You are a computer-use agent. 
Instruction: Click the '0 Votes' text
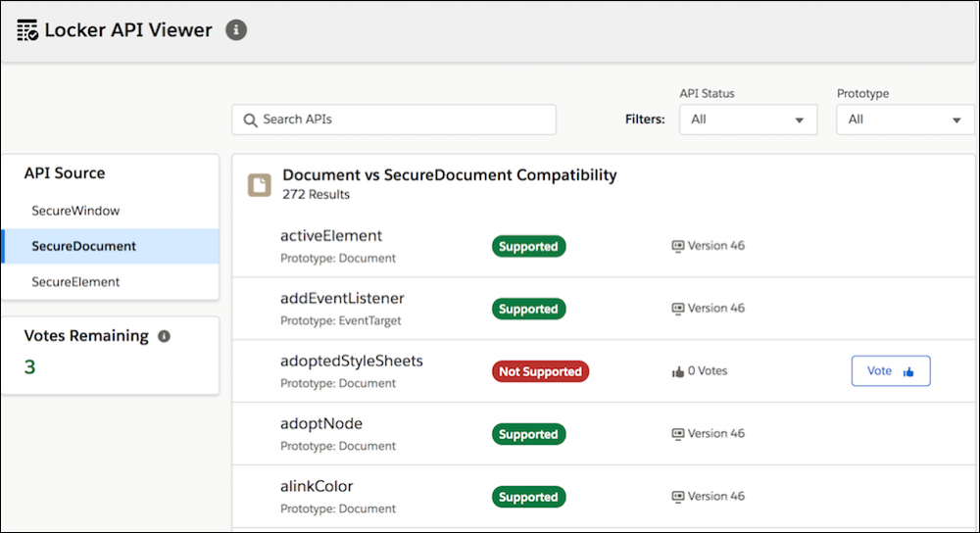pos(708,370)
